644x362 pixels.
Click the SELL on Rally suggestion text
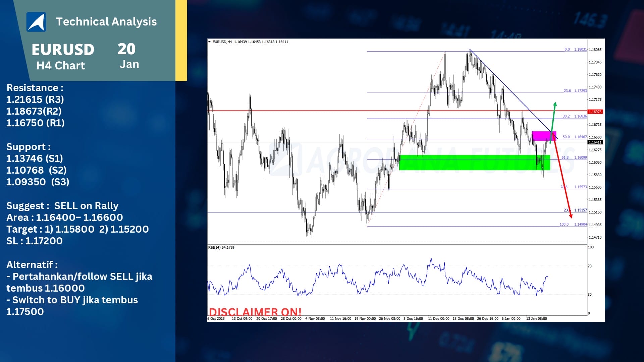click(86, 205)
